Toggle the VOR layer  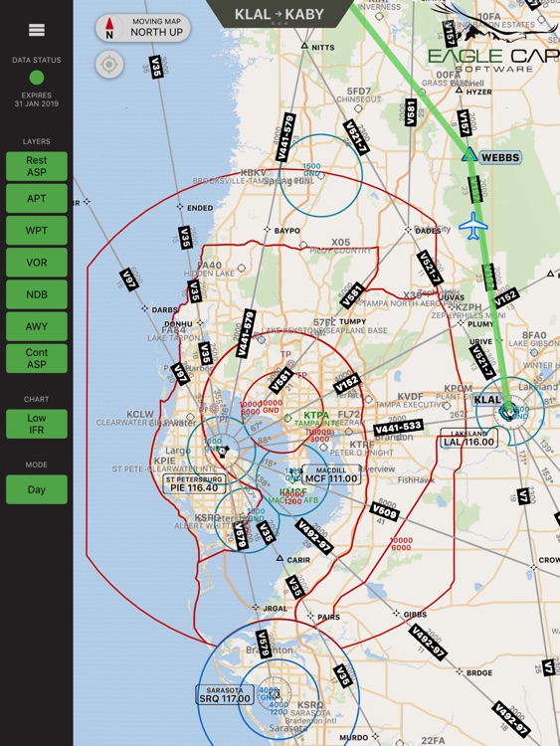pyautogui.click(x=37, y=263)
